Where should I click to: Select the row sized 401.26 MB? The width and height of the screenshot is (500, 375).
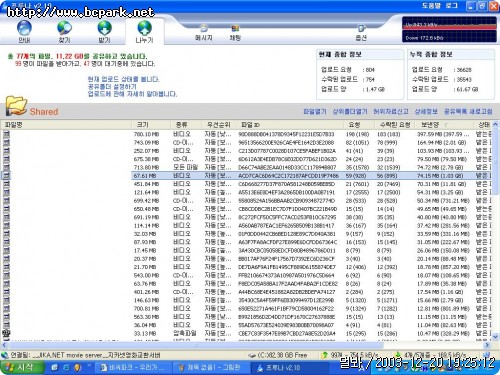click(x=246, y=292)
